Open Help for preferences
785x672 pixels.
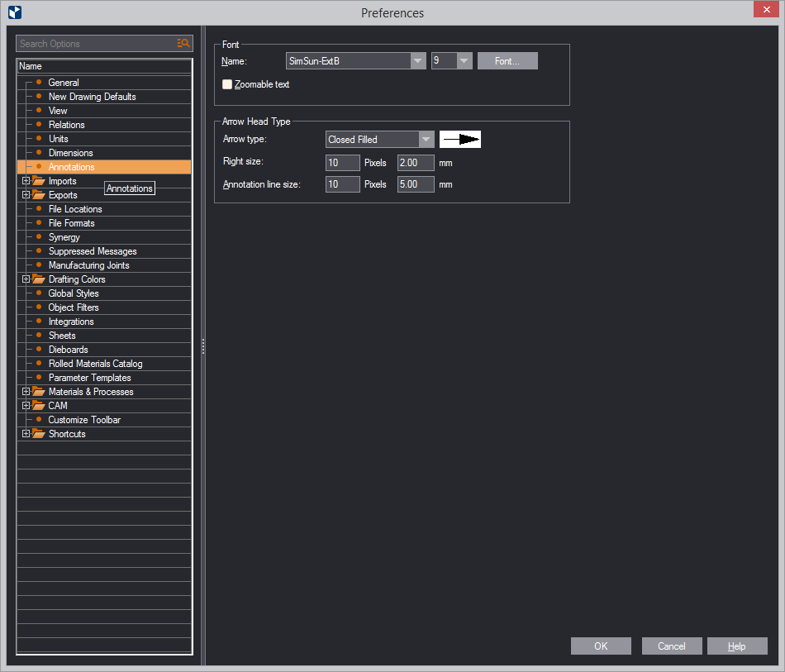click(x=737, y=646)
